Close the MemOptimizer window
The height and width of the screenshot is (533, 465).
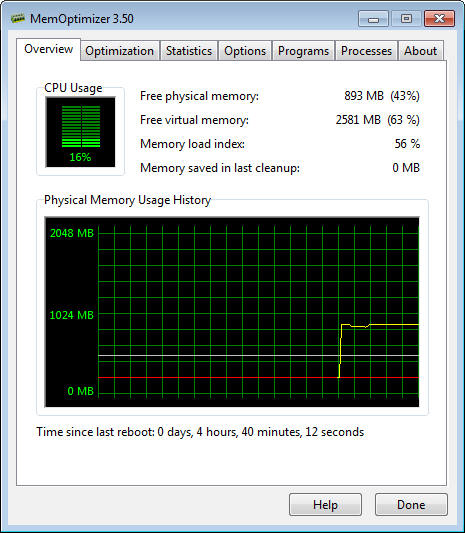439,18
